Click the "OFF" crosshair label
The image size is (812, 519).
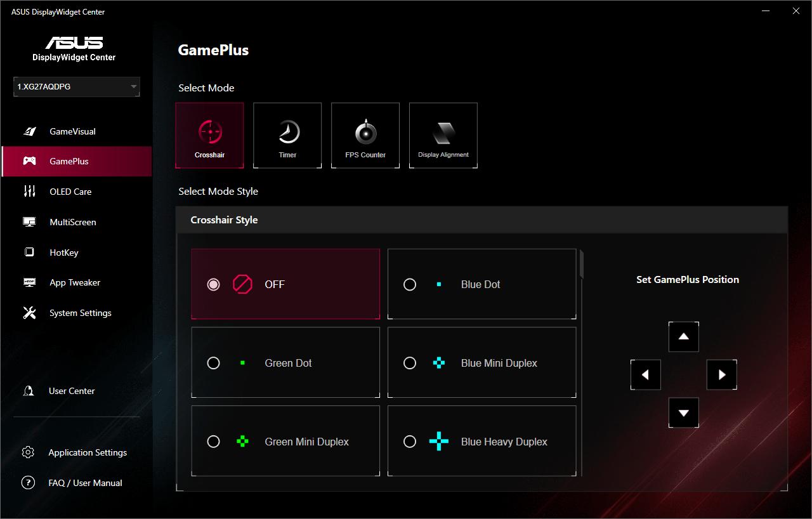point(275,284)
